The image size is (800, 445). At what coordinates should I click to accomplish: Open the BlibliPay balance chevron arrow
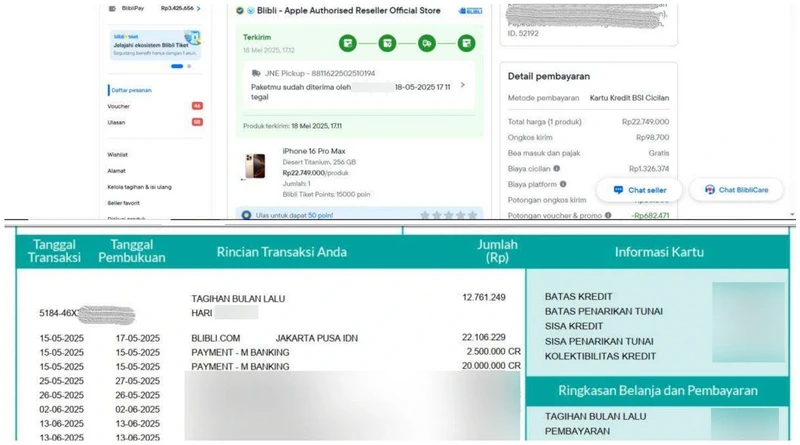198,8
